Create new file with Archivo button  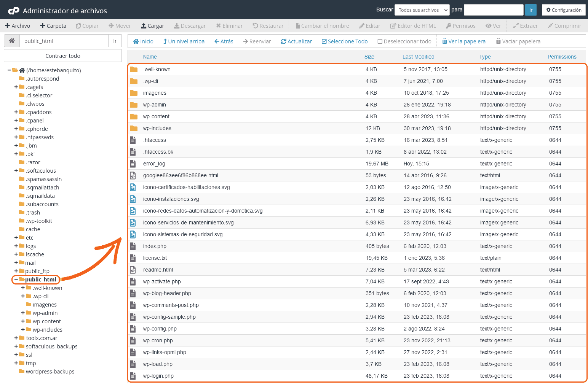pyautogui.click(x=18, y=26)
